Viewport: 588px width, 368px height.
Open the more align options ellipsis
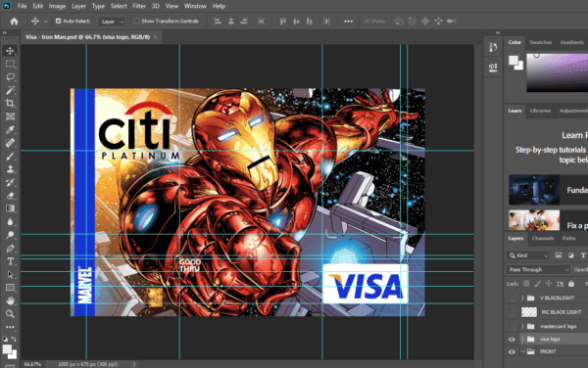pyautogui.click(x=348, y=22)
